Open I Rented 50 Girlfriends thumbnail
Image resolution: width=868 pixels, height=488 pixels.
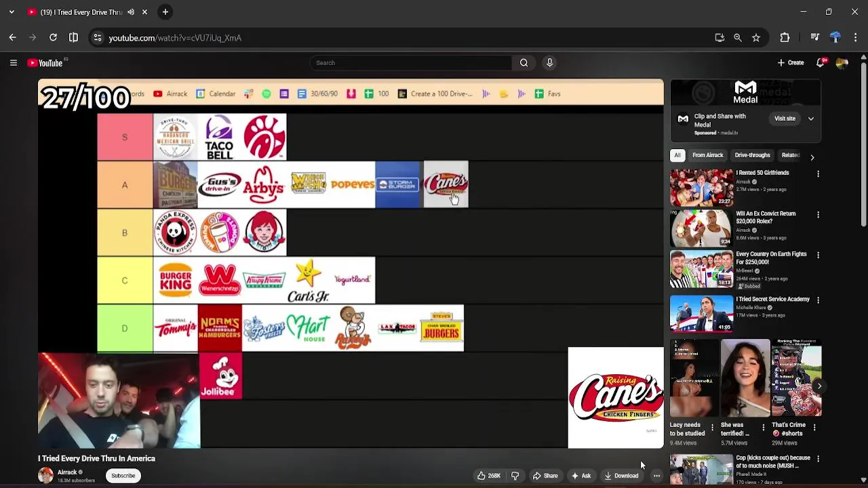(x=701, y=186)
